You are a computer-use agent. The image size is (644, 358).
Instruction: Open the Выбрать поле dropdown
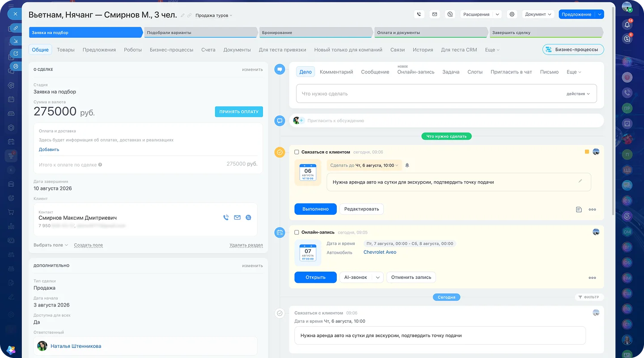coord(51,245)
